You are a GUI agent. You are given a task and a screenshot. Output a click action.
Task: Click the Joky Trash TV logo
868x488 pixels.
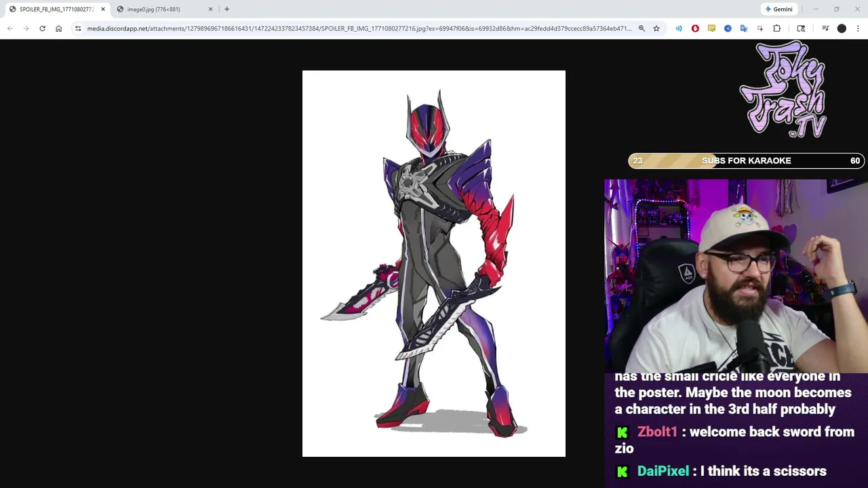tap(785, 89)
